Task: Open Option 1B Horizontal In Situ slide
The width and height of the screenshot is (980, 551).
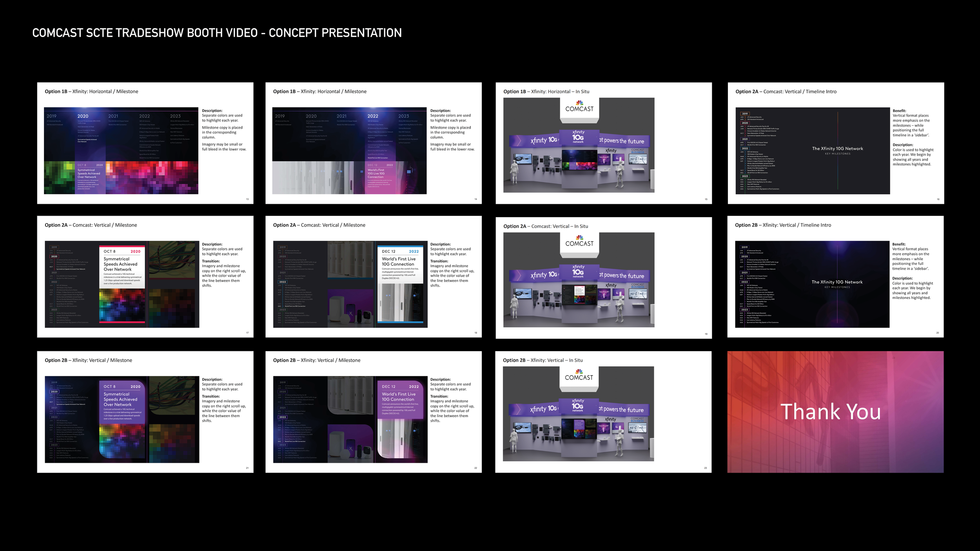Action: coord(604,143)
